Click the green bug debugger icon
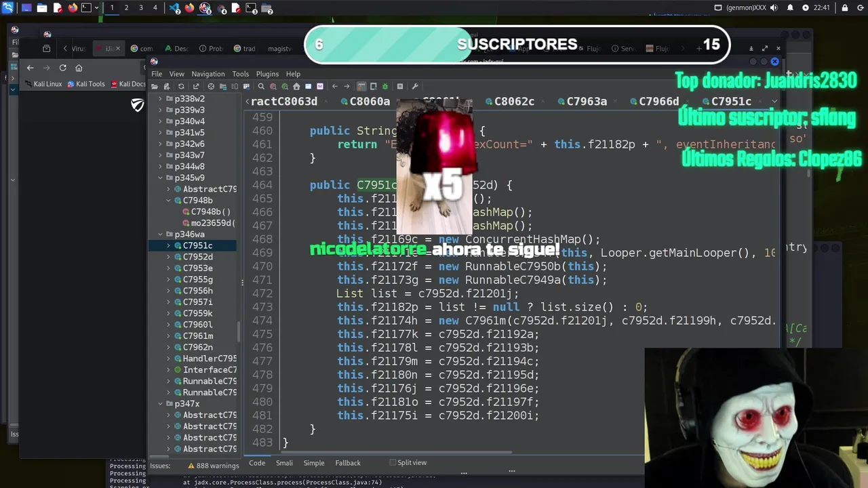This screenshot has height=488, width=868. pyautogui.click(x=385, y=86)
